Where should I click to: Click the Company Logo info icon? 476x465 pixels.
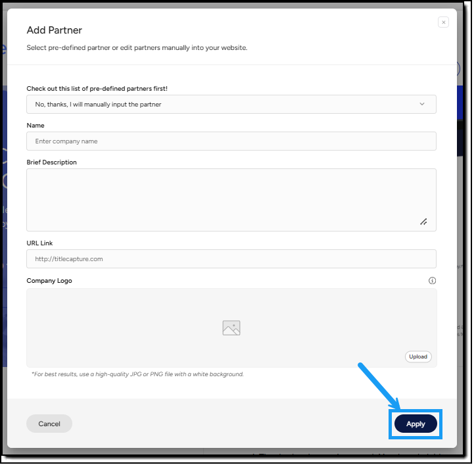tap(432, 281)
